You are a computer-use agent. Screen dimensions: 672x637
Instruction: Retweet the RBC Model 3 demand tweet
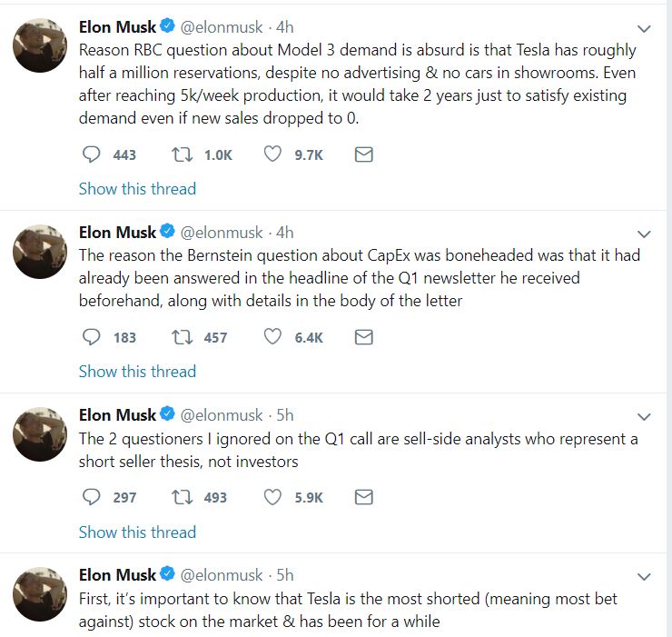click(182, 154)
